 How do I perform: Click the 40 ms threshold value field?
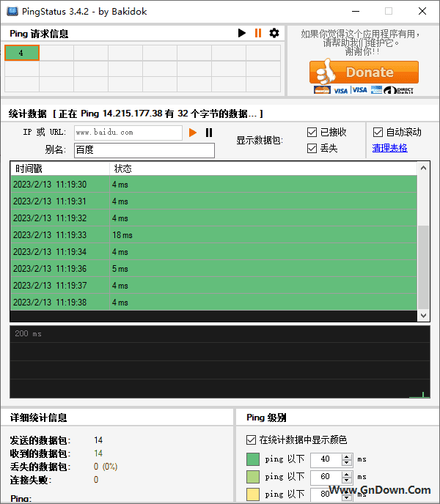(x=326, y=459)
